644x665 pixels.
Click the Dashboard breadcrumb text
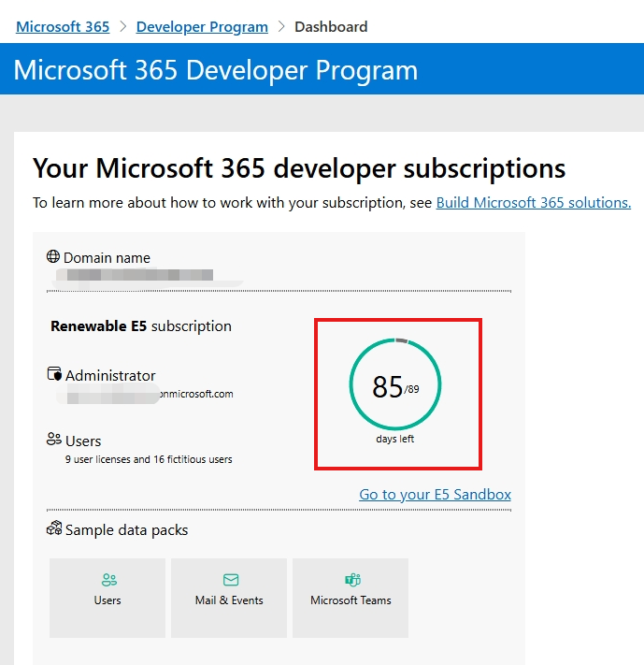(331, 27)
